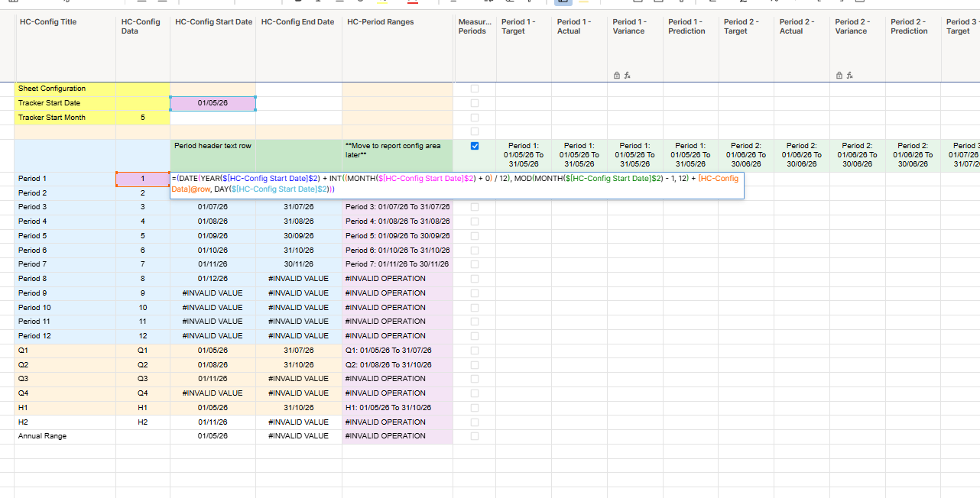This screenshot has width=980, height=498.
Task: Check the Measure Periods box for Period 5
Action: [x=475, y=236]
